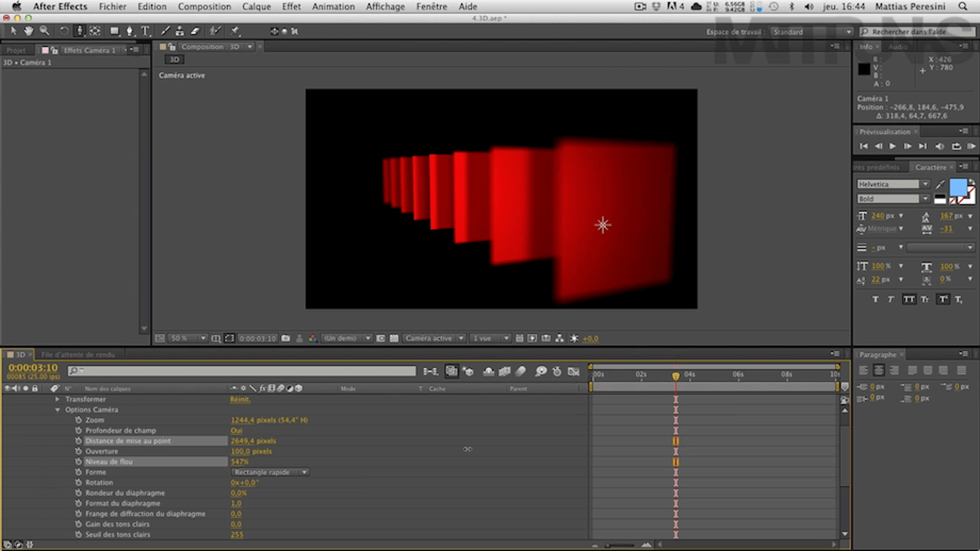This screenshot has height=551, width=980.
Task: Enable the All Caps text style button
Action: (909, 299)
